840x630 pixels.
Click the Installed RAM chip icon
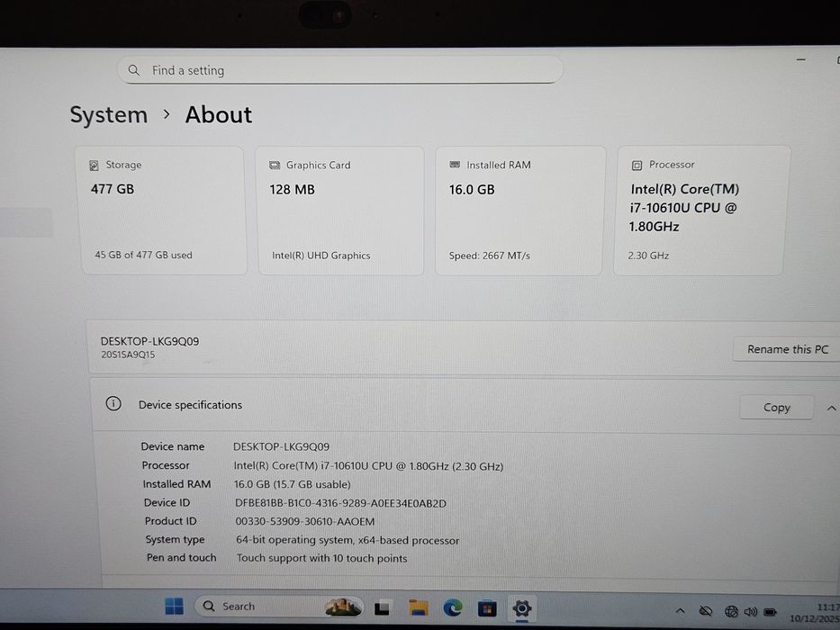tap(455, 165)
